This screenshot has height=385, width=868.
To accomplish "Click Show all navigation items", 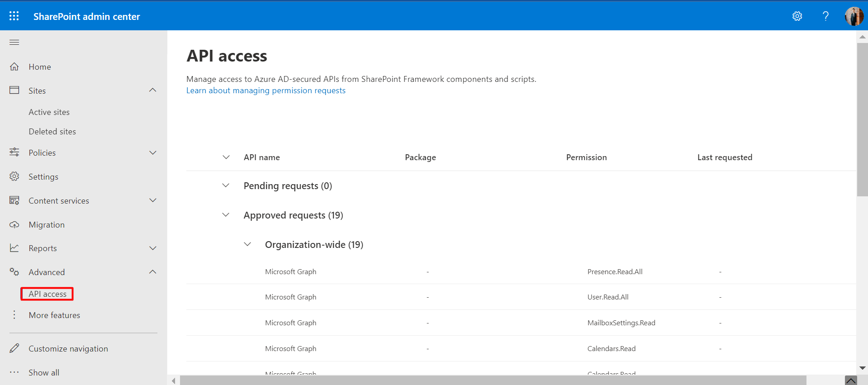I will pyautogui.click(x=44, y=372).
